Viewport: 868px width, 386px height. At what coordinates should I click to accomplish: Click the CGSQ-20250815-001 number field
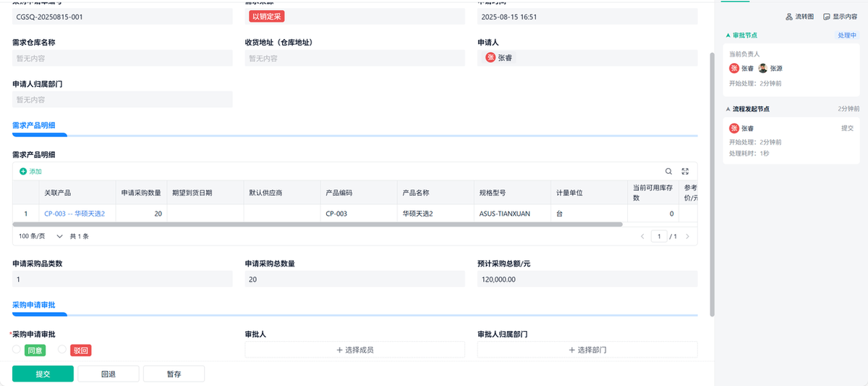pyautogui.click(x=122, y=16)
